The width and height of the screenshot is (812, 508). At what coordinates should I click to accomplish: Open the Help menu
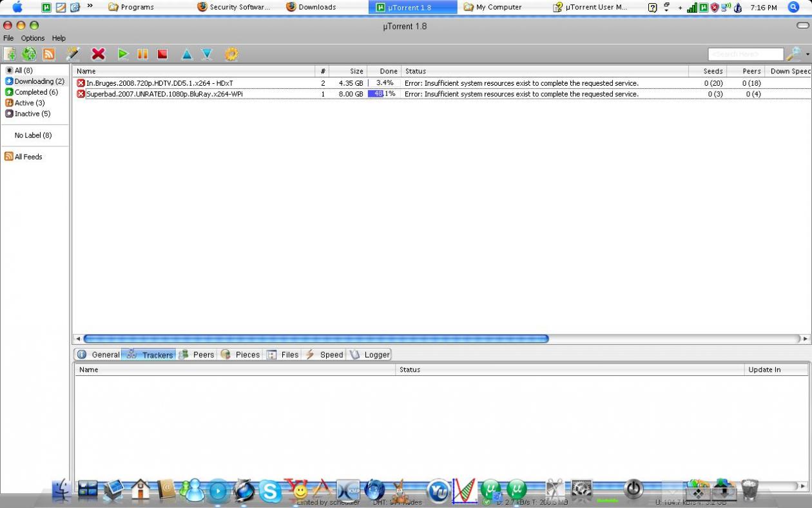click(x=59, y=38)
